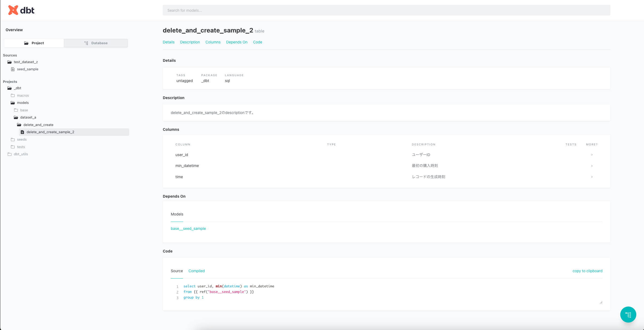Open the lineage graph floating button
Image resolution: width=644 pixels, height=330 pixels.
coord(628,315)
